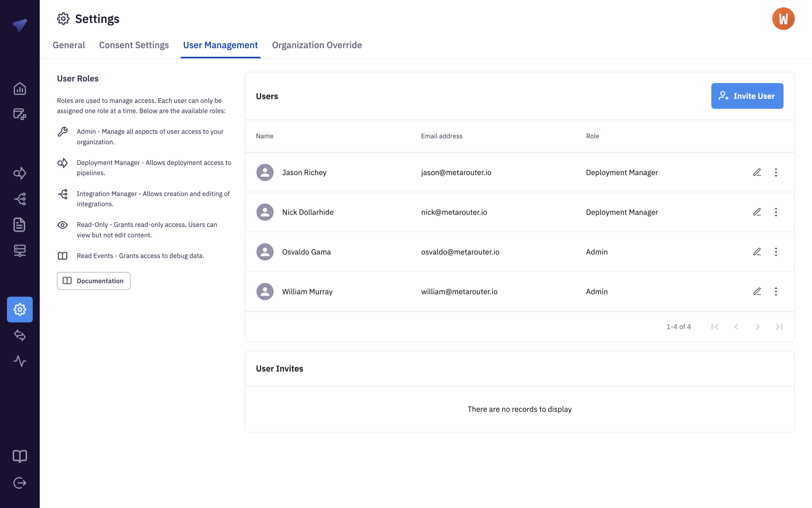Open the integrations icon in sidebar
The image size is (812, 508).
20,199
